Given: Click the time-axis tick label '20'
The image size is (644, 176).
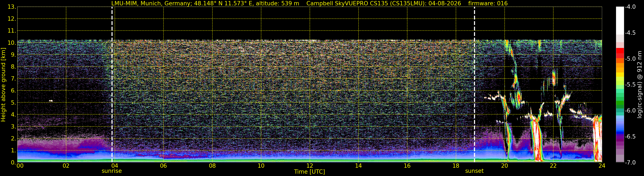Looking at the screenshot, I should tap(505, 166).
